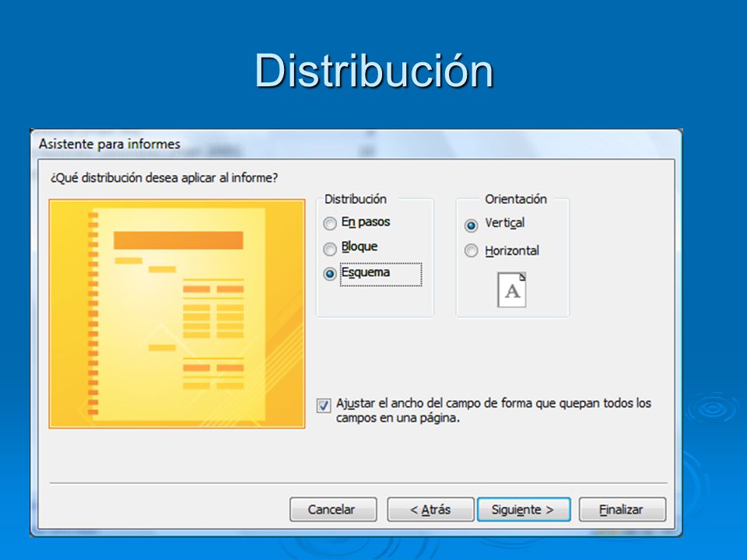747x560 pixels.
Task: Click the Distribución slide heading
Action: coord(374,71)
